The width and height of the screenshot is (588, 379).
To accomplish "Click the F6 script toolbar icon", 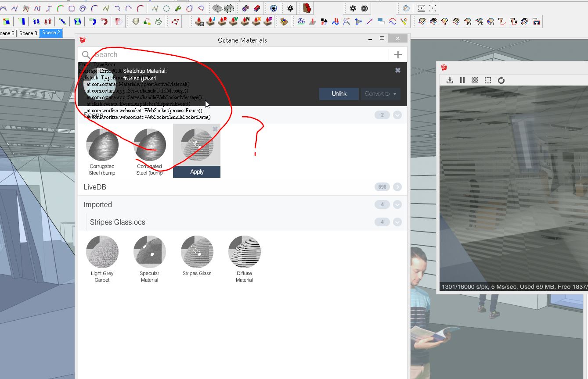I will coord(301,21).
